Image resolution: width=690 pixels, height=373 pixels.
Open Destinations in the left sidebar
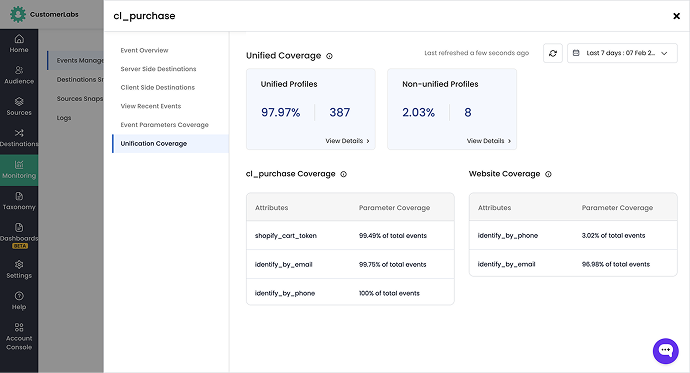tap(19, 138)
